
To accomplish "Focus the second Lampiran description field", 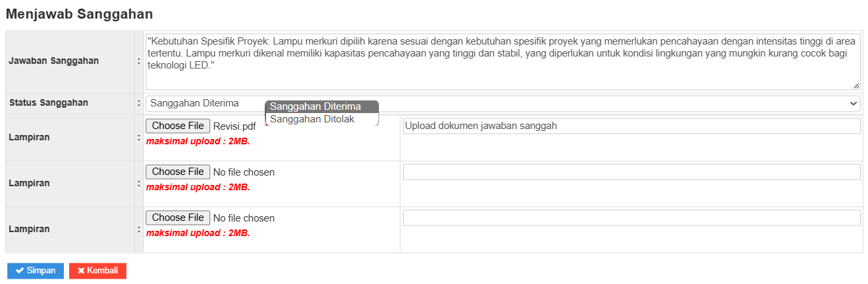I will click(x=631, y=172).
